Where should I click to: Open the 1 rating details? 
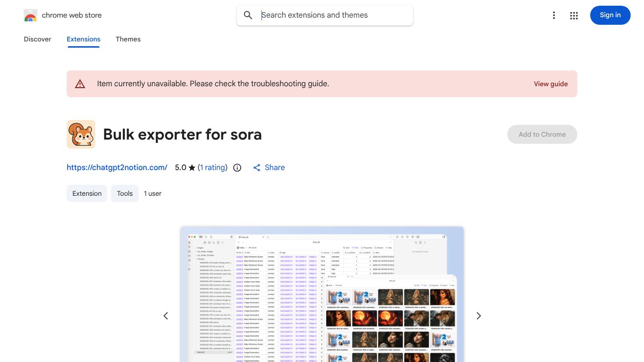click(x=212, y=168)
